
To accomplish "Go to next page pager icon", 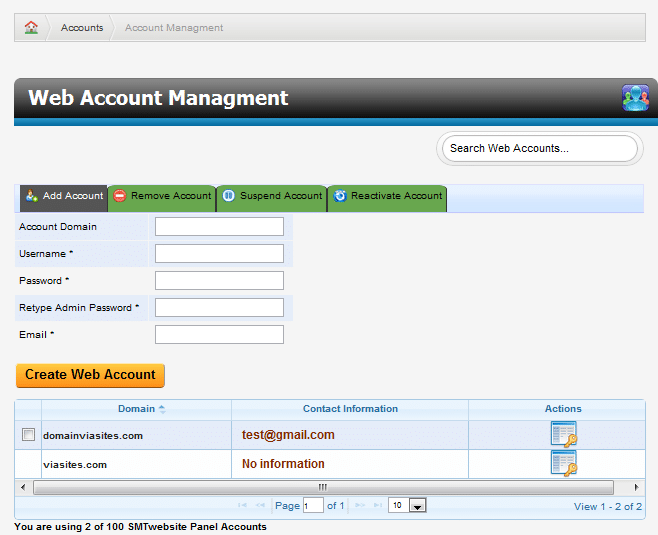I will coord(360,506).
